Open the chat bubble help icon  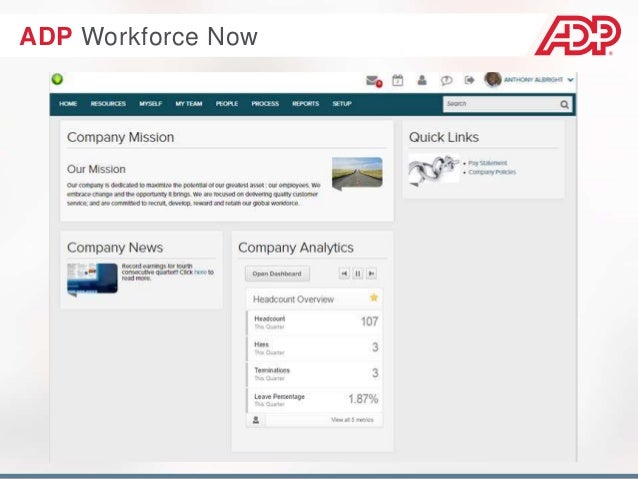tap(446, 81)
